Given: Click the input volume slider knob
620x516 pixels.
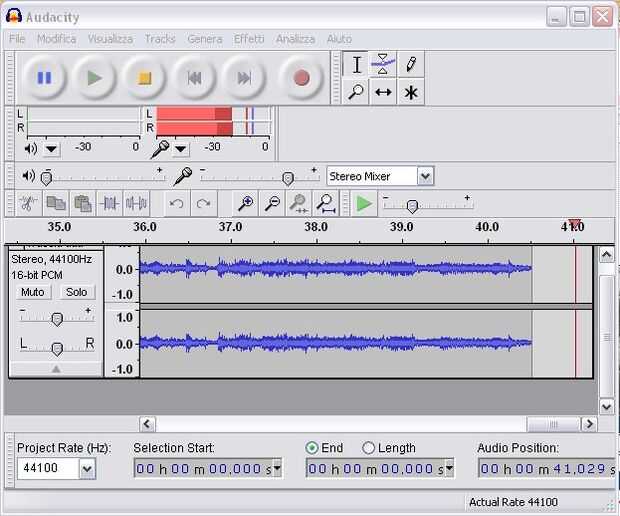Looking at the screenshot, I should pyautogui.click(x=288, y=178).
